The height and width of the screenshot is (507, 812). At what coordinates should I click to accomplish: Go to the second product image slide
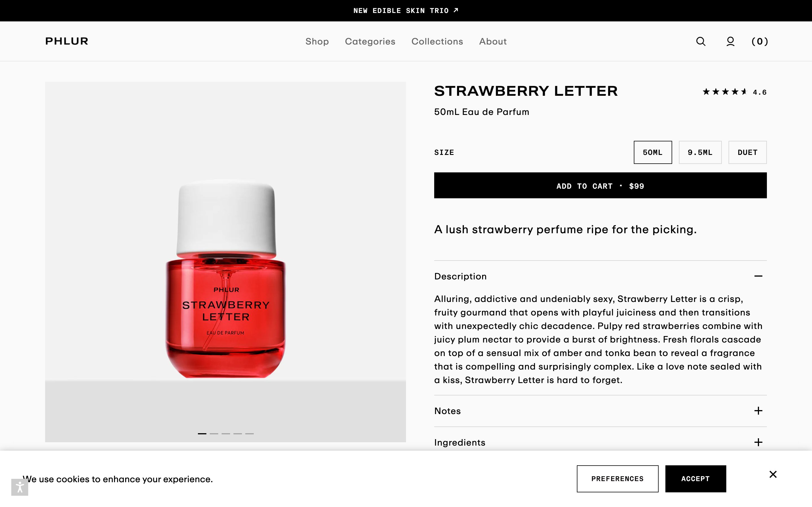click(x=214, y=433)
